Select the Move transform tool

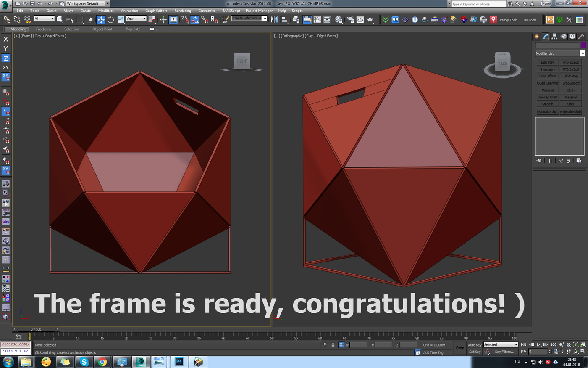tap(101, 19)
